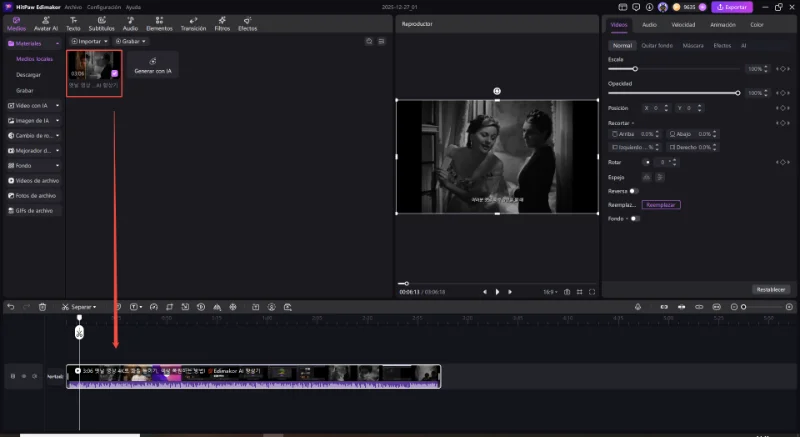Open the Filtros library
800x437 pixels.
coord(222,25)
